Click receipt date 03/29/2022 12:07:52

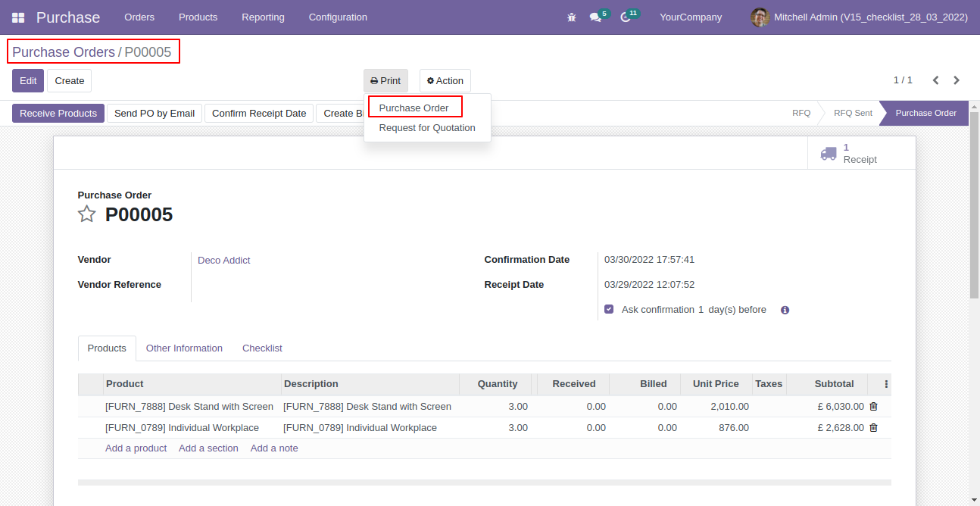(x=649, y=285)
